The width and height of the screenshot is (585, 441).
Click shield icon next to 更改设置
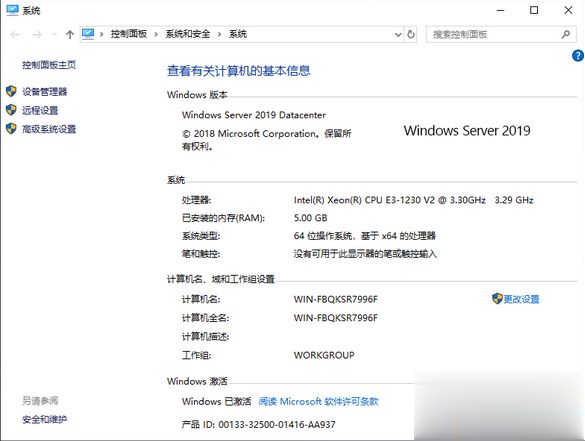pyautogui.click(x=497, y=298)
